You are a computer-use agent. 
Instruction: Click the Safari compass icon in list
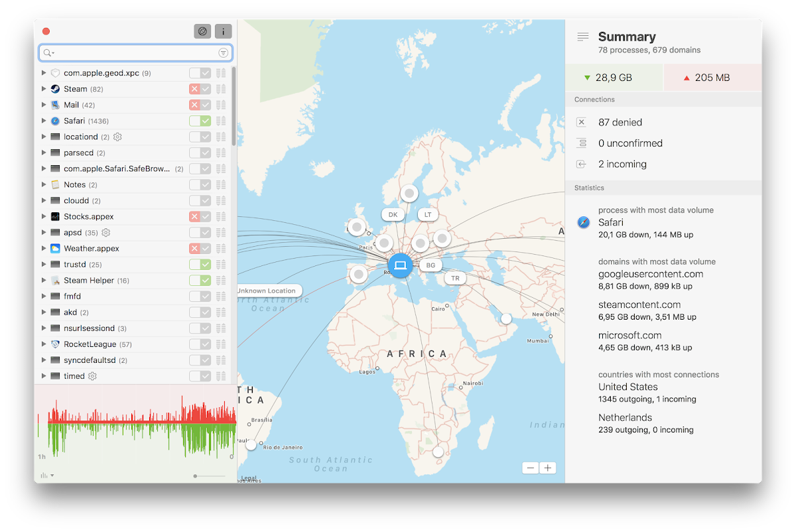(x=55, y=121)
